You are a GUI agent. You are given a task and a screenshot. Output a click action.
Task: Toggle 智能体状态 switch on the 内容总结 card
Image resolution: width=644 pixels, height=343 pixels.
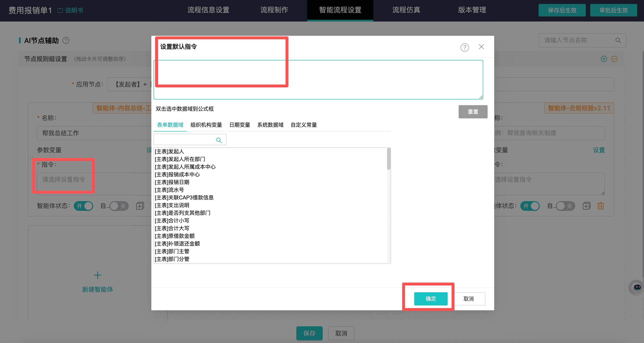click(x=83, y=206)
